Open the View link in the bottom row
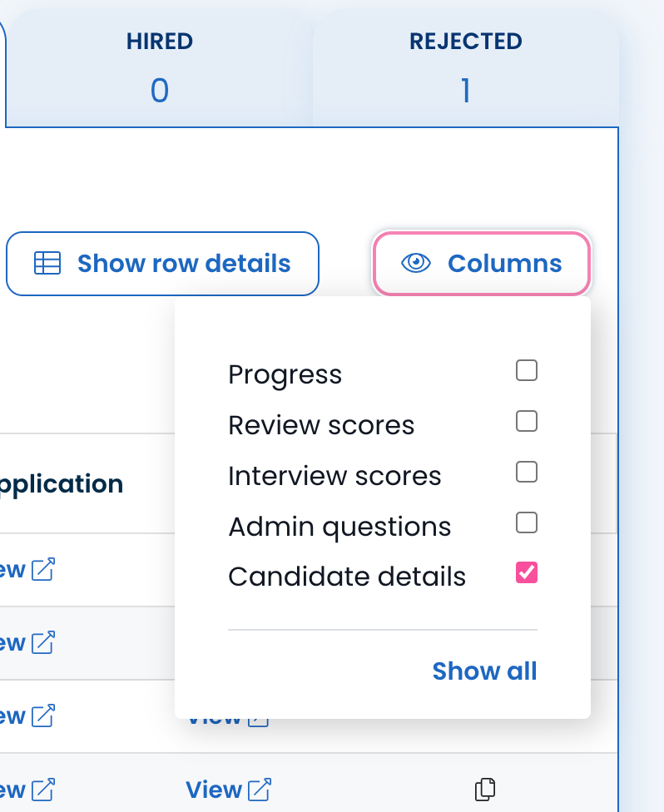 (x=214, y=789)
